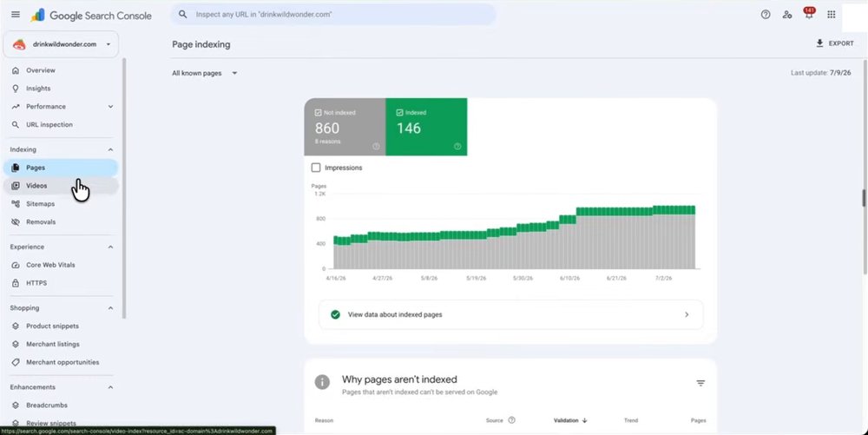The height and width of the screenshot is (435, 868).
Task: Click the Google Search Console logo
Action: (91, 16)
